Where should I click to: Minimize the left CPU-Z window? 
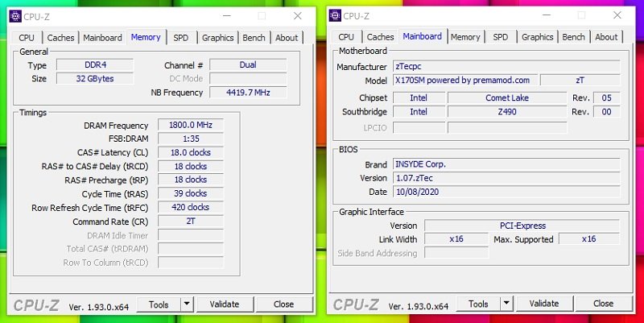(227, 16)
